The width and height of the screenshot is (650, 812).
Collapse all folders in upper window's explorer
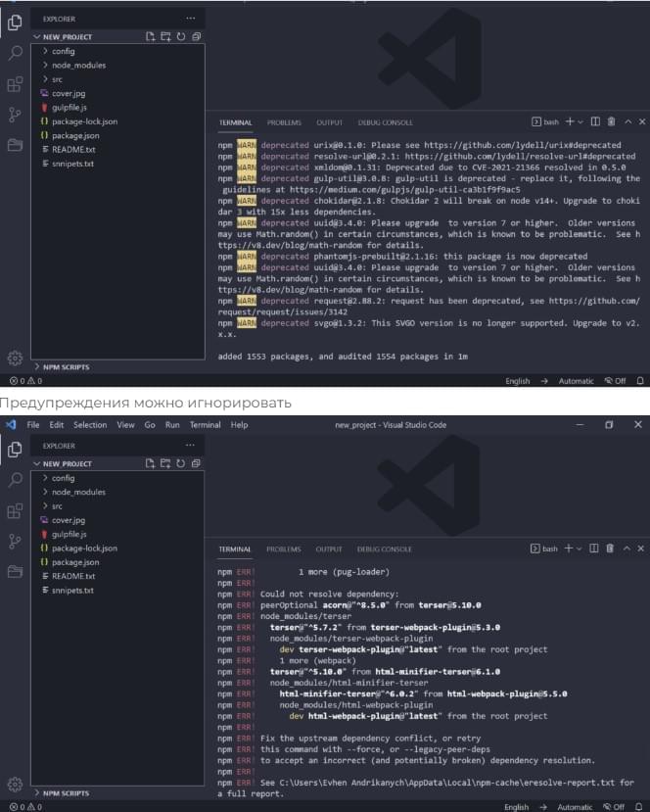(196, 36)
